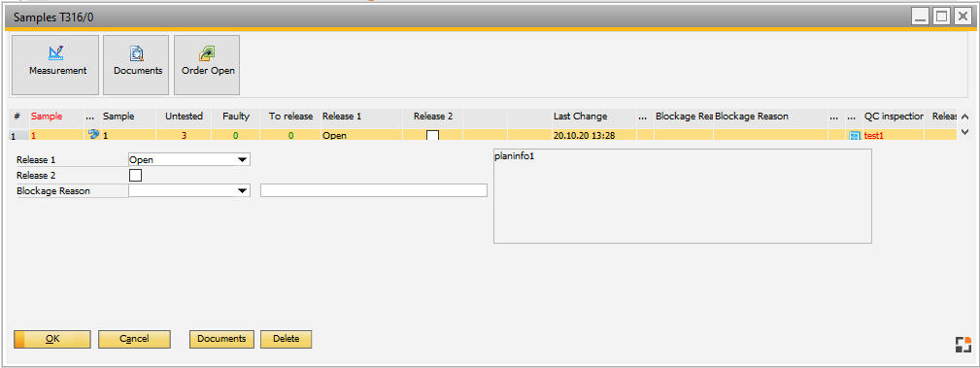Open the link arrow icon beside Sample 1
Screen dimensions: 980x368
(x=94, y=134)
